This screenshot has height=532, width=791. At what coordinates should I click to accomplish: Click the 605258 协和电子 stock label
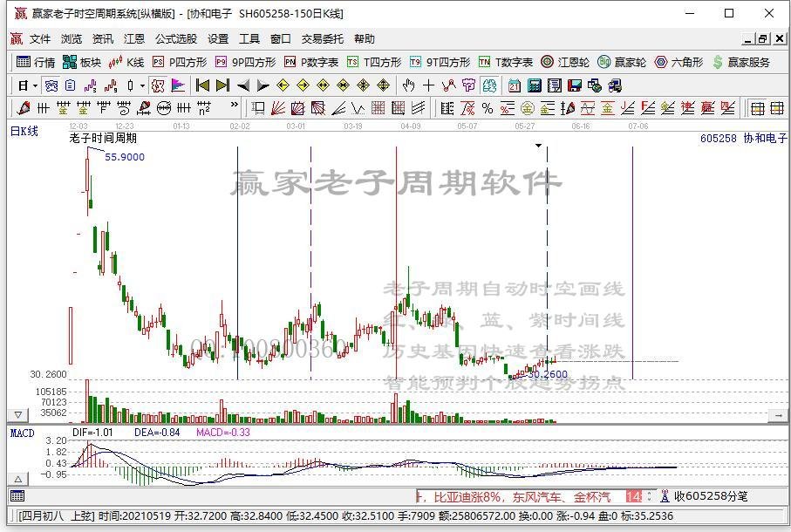point(744,138)
